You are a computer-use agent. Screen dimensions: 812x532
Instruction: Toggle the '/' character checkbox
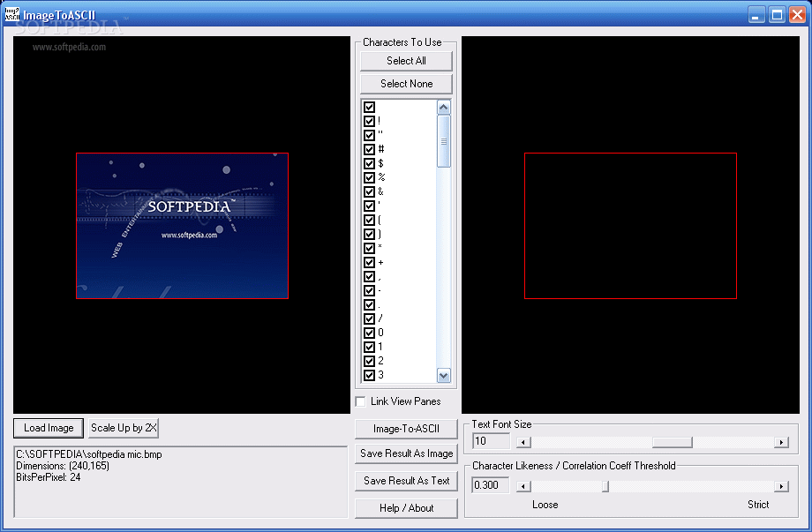[x=369, y=318]
